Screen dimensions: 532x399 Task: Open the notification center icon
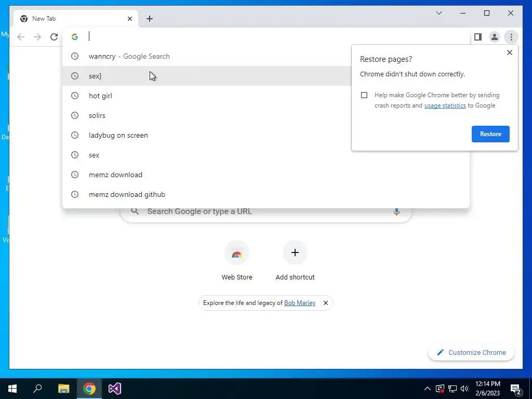coord(516,389)
